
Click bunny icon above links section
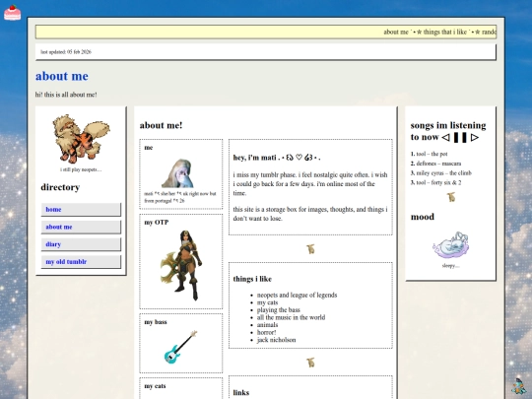point(310,363)
